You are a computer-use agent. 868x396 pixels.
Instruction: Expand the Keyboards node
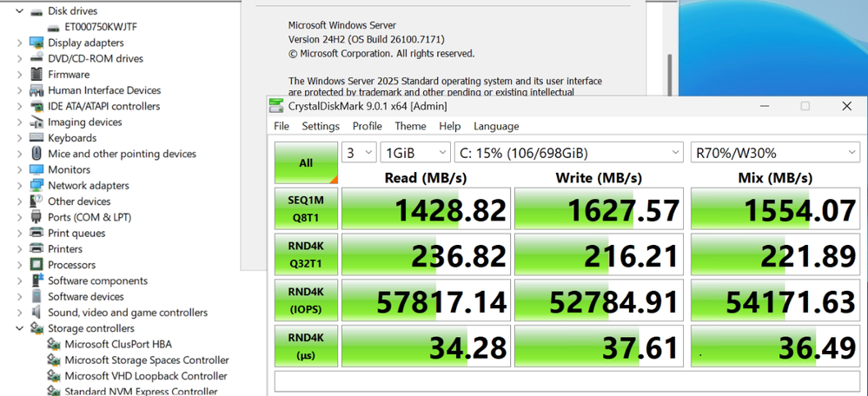pos(19,138)
